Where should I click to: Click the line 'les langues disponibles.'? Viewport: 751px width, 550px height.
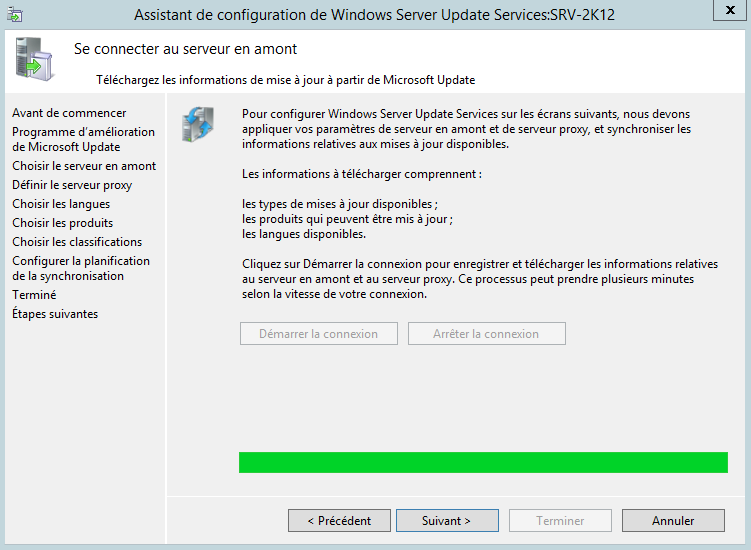304,234
